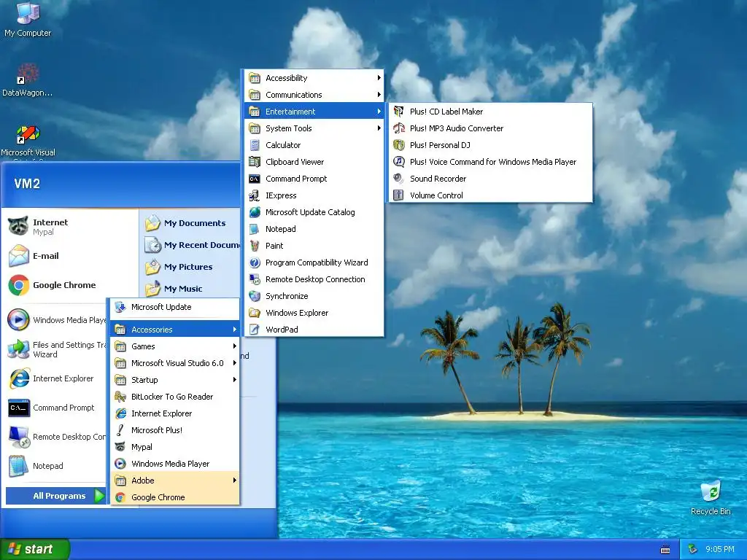The image size is (747, 560).
Task: Open BitLocker To Go Reader icon
Action: 120,397
